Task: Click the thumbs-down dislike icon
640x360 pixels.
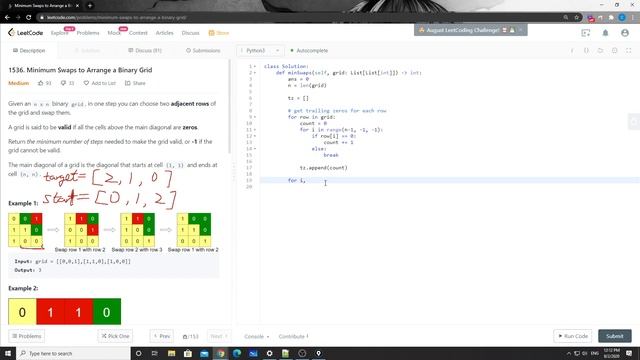Action: (63, 83)
